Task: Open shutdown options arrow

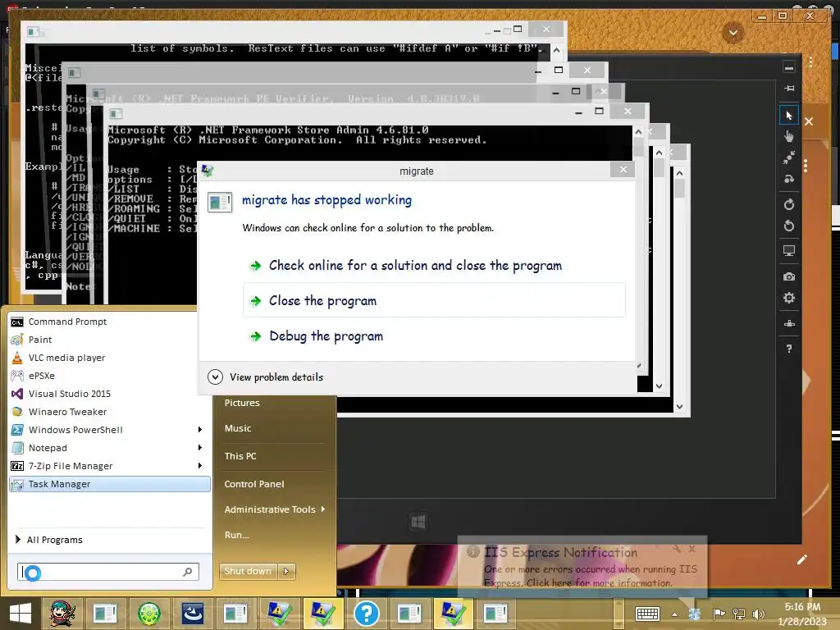Action: (286, 571)
